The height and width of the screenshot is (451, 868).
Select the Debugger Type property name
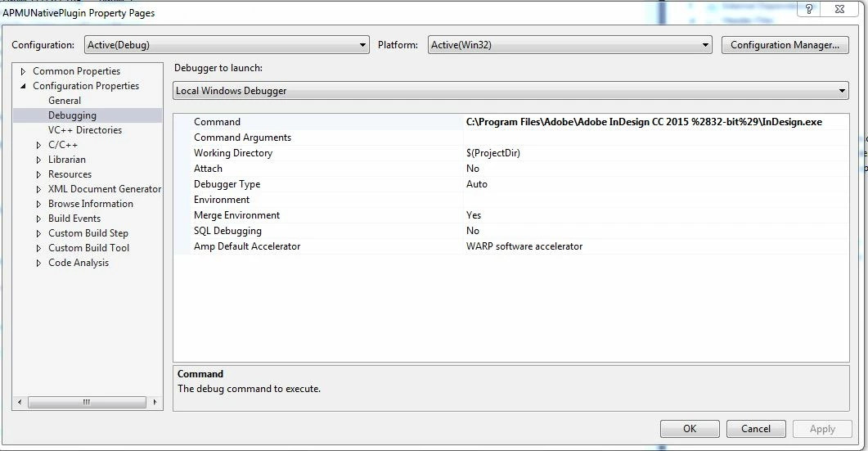point(227,184)
